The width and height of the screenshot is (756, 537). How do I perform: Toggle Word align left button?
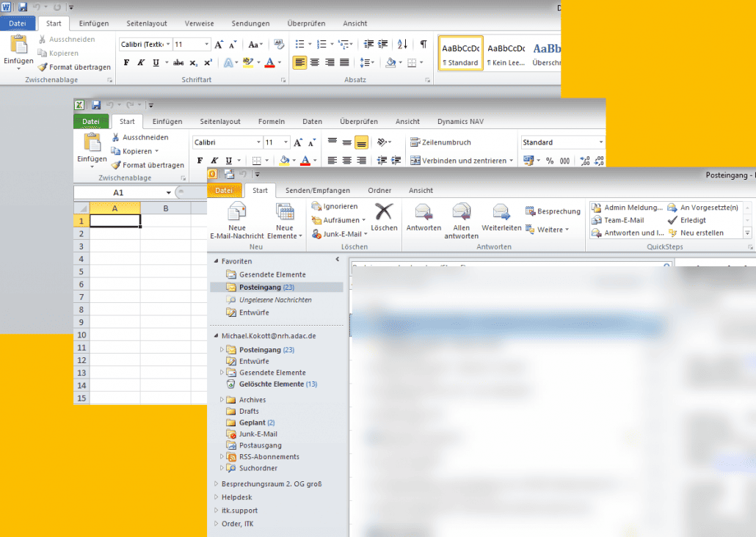[299, 62]
